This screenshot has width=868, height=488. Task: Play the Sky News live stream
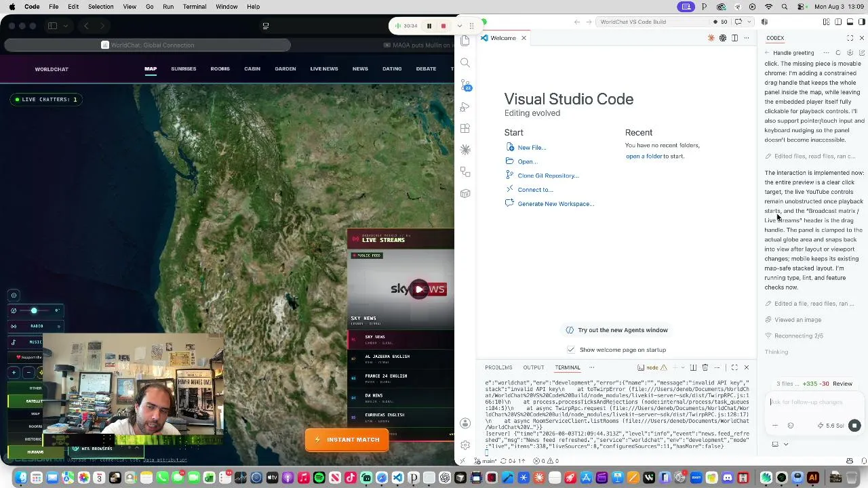[419, 289]
